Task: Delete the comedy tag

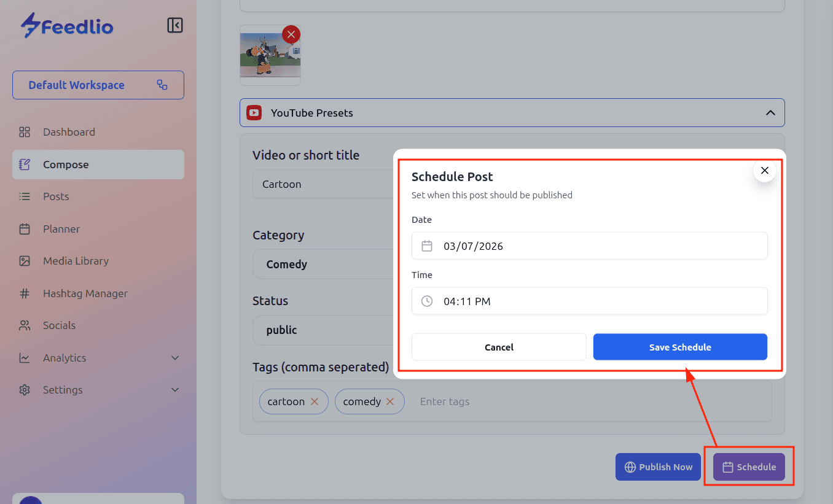Action: tap(390, 401)
